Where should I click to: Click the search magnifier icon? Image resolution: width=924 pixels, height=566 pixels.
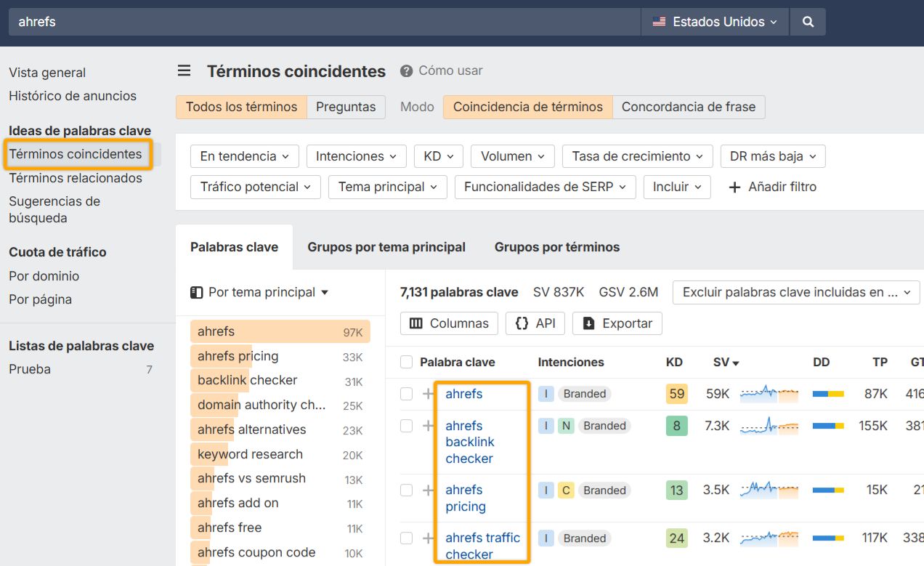[x=808, y=22]
